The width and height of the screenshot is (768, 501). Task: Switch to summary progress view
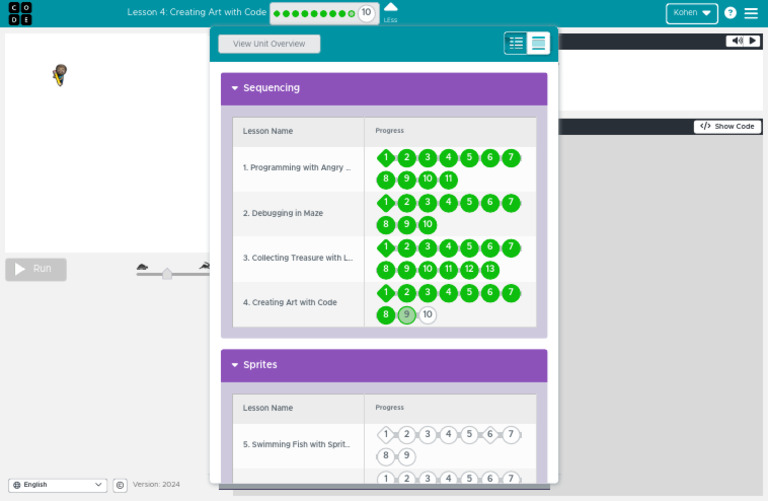tap(538, 43)
